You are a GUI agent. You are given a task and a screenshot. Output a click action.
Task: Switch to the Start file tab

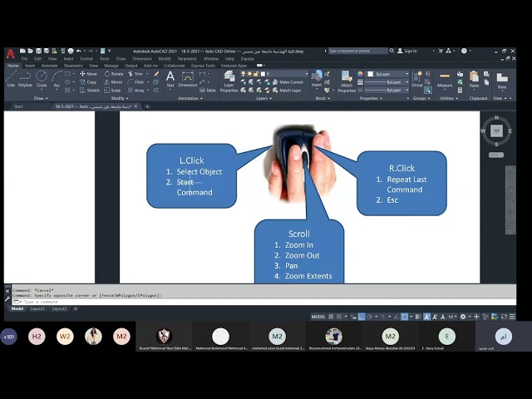(x=18, y=106)
